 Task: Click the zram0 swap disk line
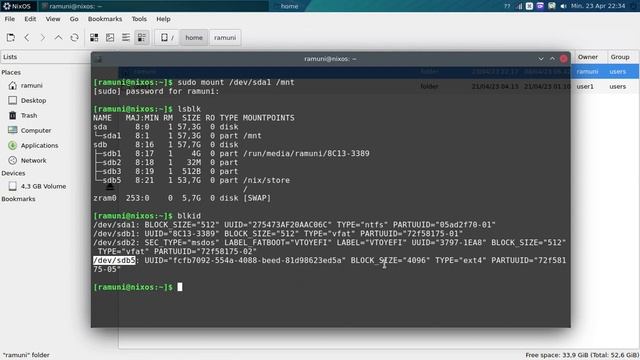coord(182,198)
